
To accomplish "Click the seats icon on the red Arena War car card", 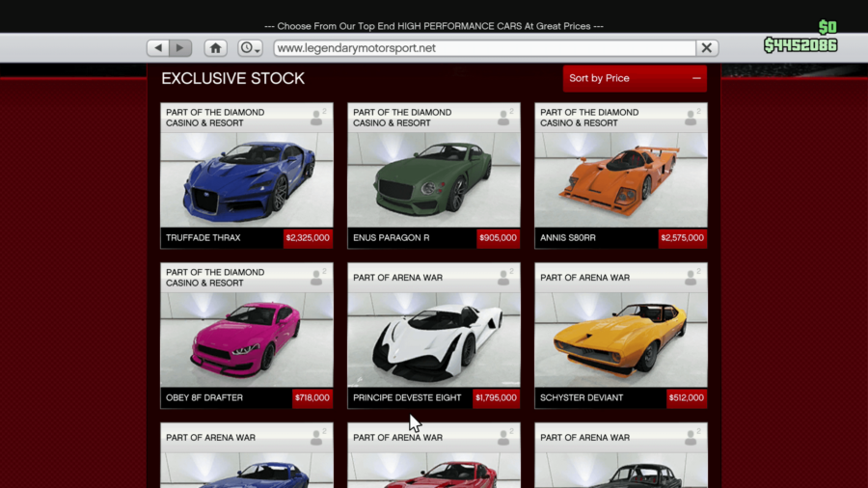I will [504, 437].
